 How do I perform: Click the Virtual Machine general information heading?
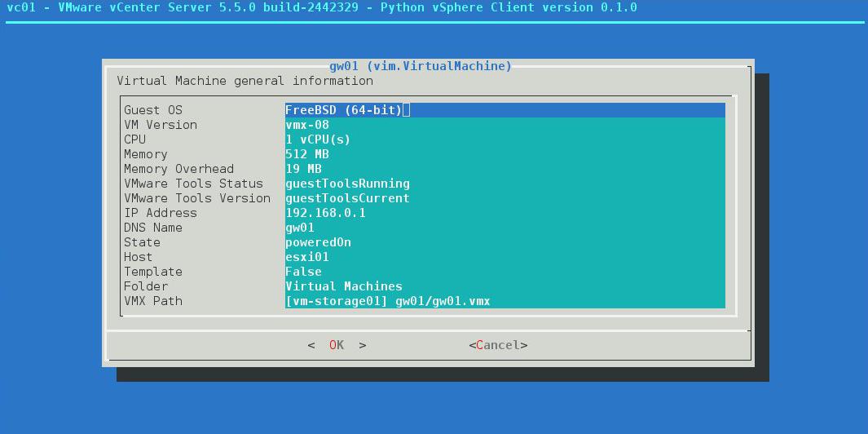tap(245, 81)
